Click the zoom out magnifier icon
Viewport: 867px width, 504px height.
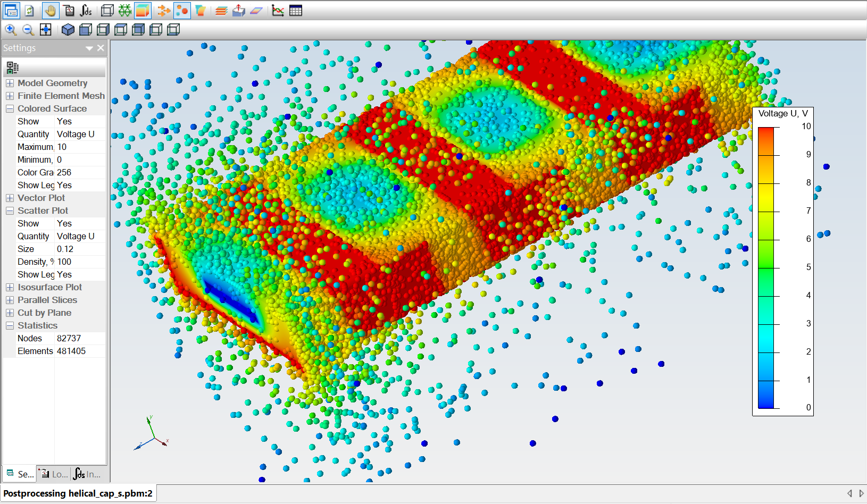(28, 30)
